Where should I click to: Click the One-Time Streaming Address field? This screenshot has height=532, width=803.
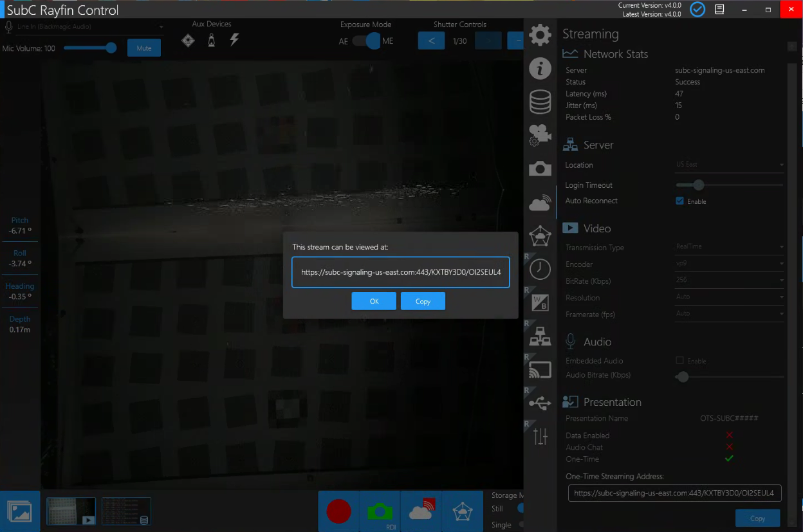[674, 493]
